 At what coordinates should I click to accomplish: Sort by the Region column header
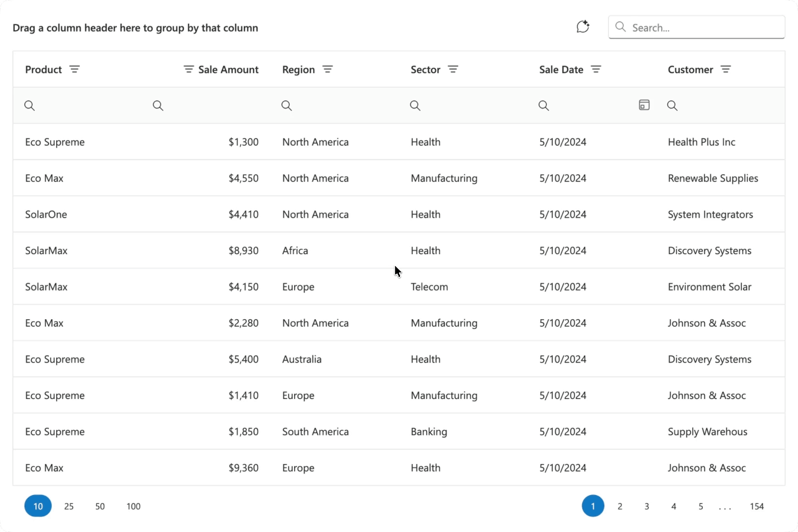click(x=298, y=70)
